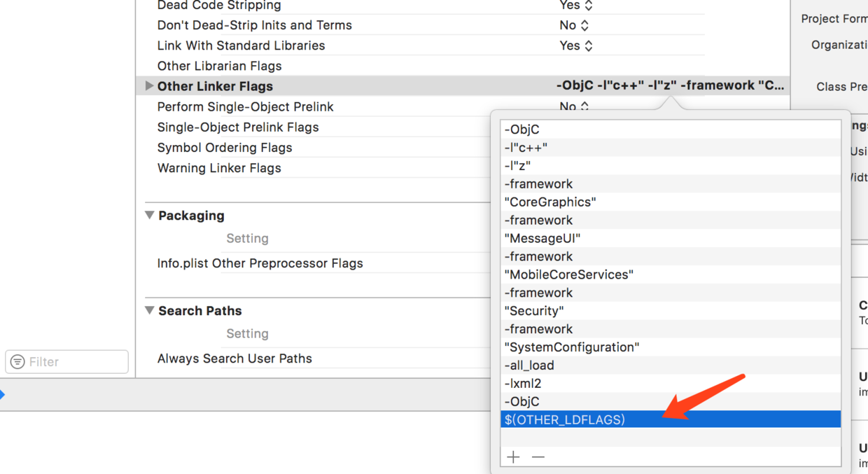Collapse the Packaging section triangle
The image size is (868, 474).
149,215
